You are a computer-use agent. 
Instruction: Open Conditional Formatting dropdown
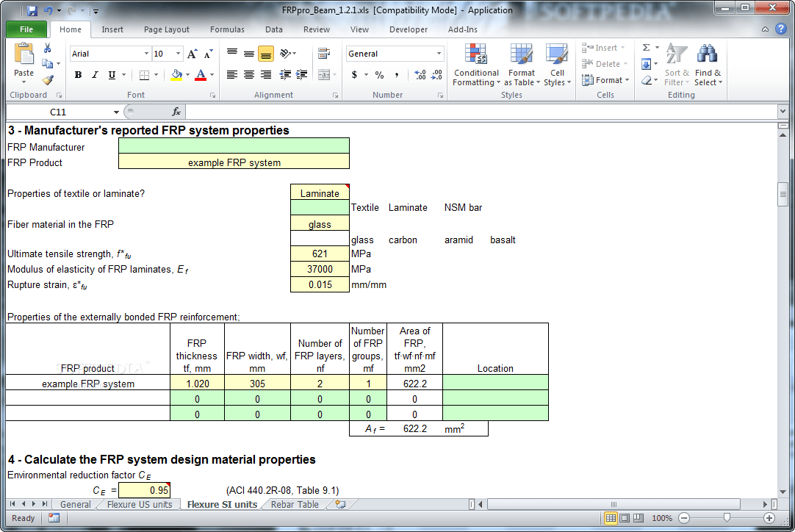476,65
